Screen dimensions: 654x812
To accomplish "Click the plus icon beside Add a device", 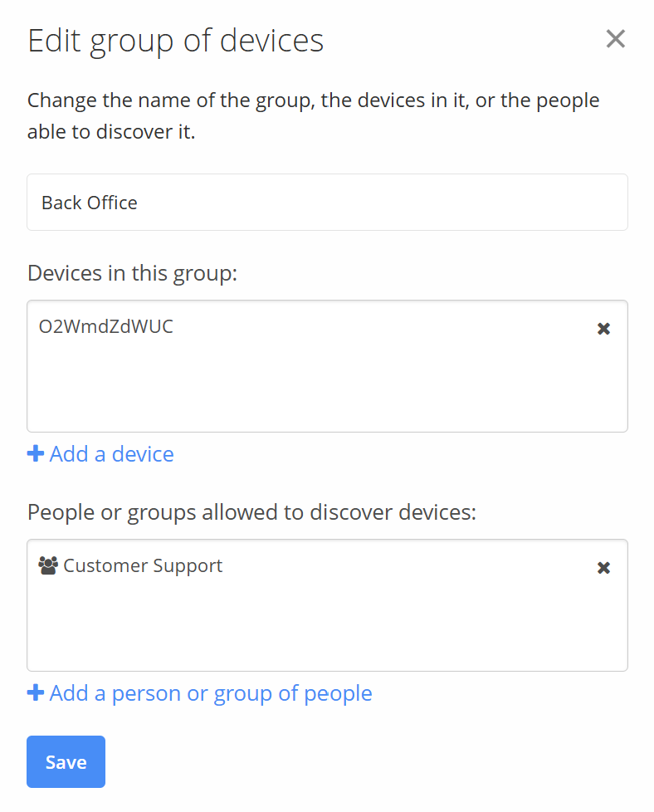I will pyautogui.click(x=36, y=454).
